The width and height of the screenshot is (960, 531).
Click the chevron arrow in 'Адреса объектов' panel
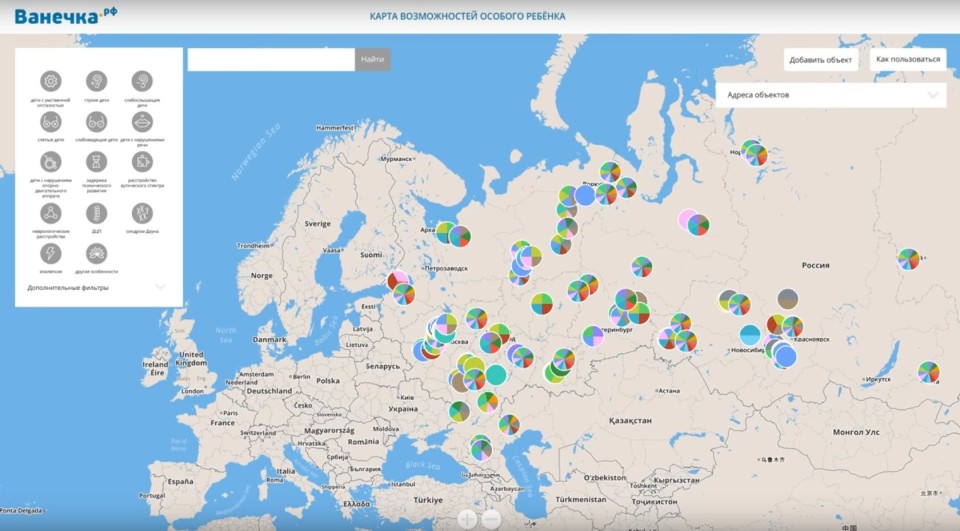point(933,95)
